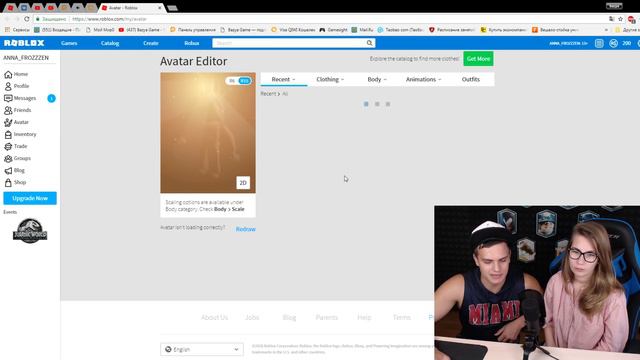Open the Gamesight bookmark
Screen dimensions: 640x360
tap(333, 30)
